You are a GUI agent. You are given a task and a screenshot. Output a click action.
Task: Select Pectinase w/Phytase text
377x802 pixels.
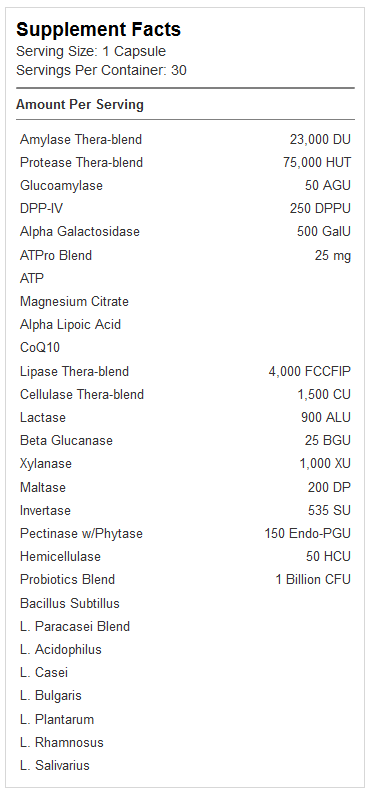tap(81, 533)
